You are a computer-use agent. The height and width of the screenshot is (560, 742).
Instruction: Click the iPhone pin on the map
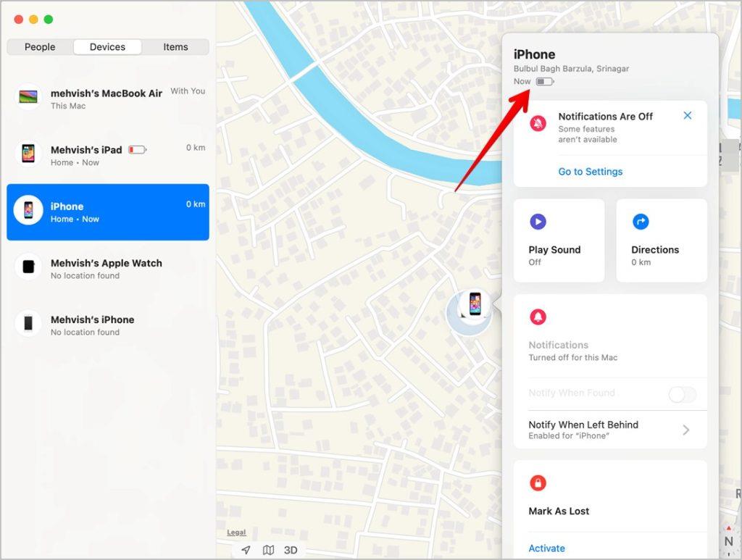pos(475,304)
